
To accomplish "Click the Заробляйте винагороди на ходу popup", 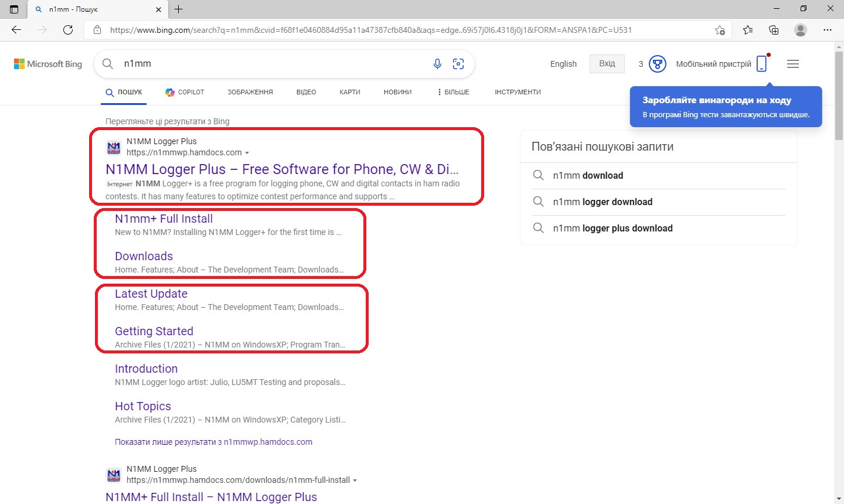I will pyautogui.click(x=726, y=107).
